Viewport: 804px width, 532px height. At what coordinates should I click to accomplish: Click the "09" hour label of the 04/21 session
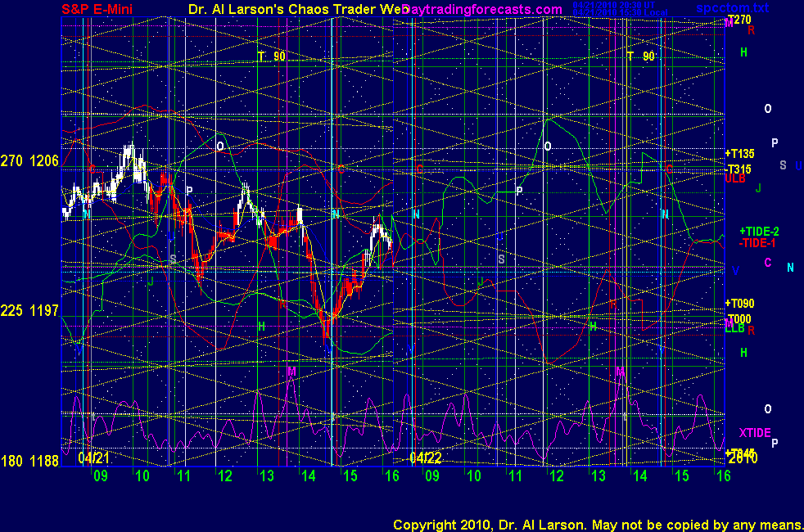101,476
